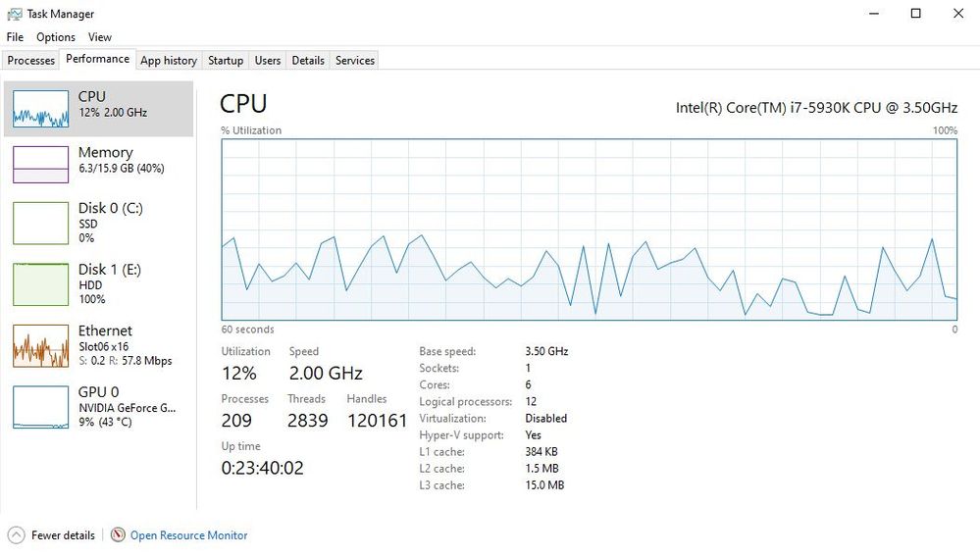Select the CPU mini graph thumbnail
This screenshot has height=558, width=980.
(x=40, y=109)
